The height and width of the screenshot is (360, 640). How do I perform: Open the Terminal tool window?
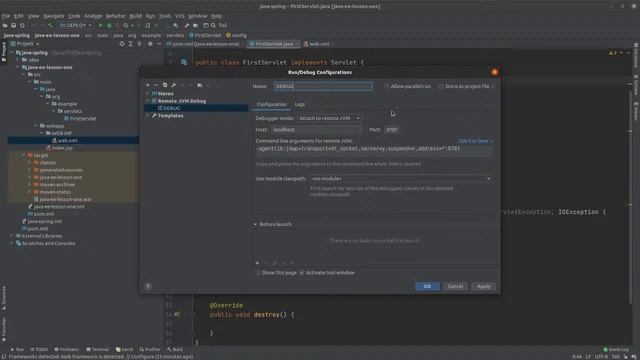pyautogui.click(x=98, y=349)
